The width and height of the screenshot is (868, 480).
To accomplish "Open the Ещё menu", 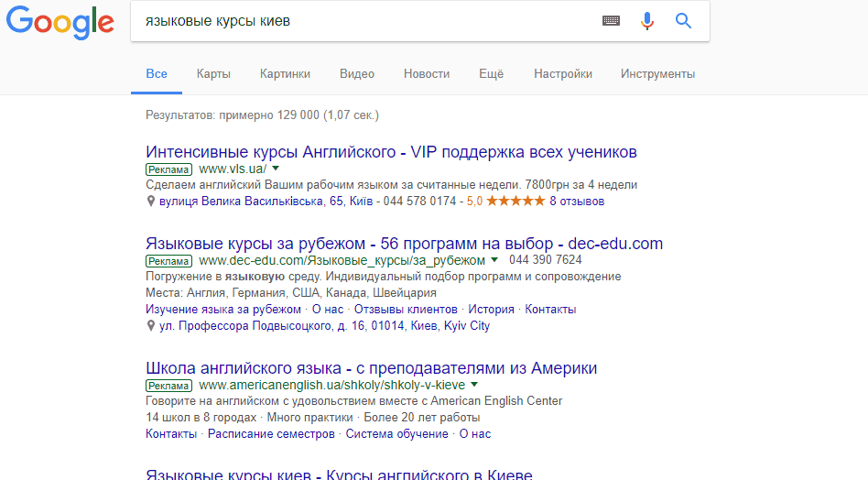I will [x=492, y=73].
